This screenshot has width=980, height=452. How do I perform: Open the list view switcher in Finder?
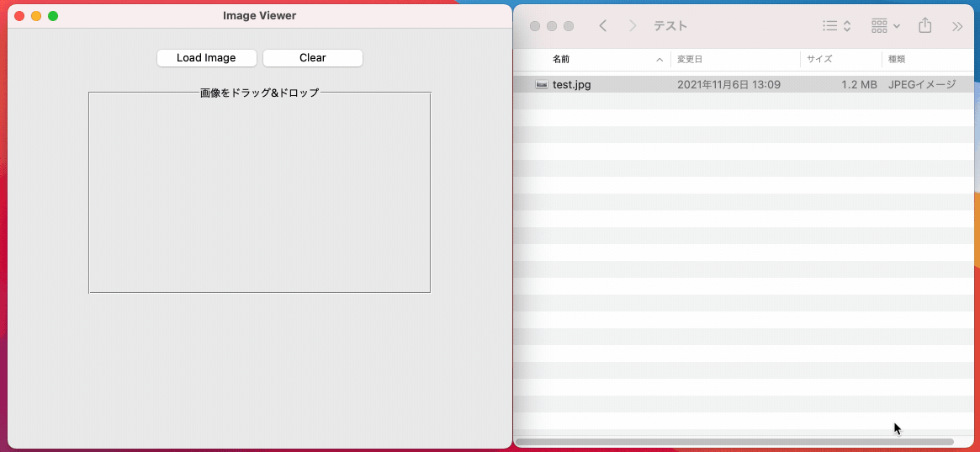tap(837, 25)
